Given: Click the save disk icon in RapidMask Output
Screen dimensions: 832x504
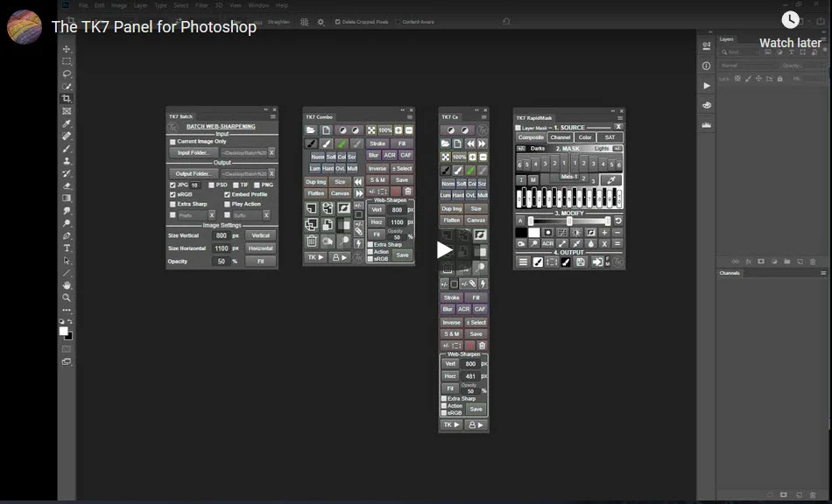Looking at the screenshot, I should coord(581,262).
